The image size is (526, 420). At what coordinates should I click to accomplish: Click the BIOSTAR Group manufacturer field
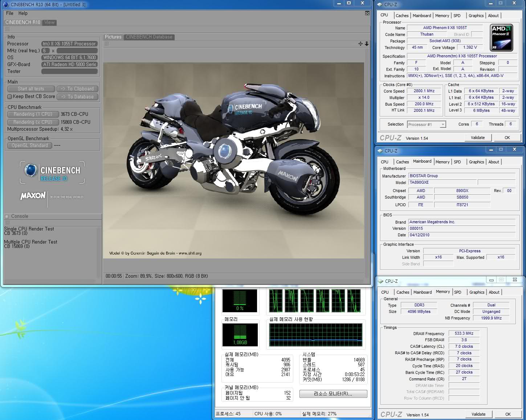pos(462,176)
